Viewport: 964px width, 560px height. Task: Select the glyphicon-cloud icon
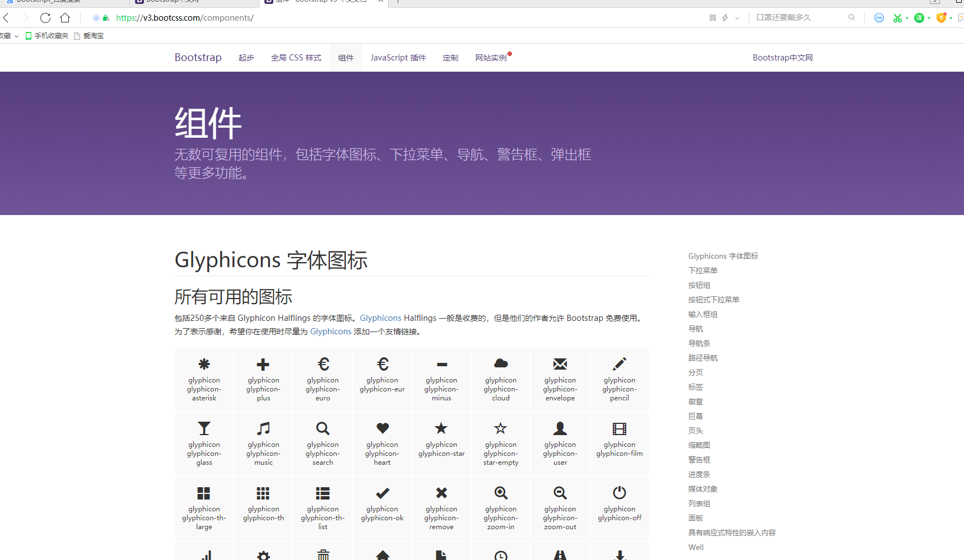click(500, 363)
